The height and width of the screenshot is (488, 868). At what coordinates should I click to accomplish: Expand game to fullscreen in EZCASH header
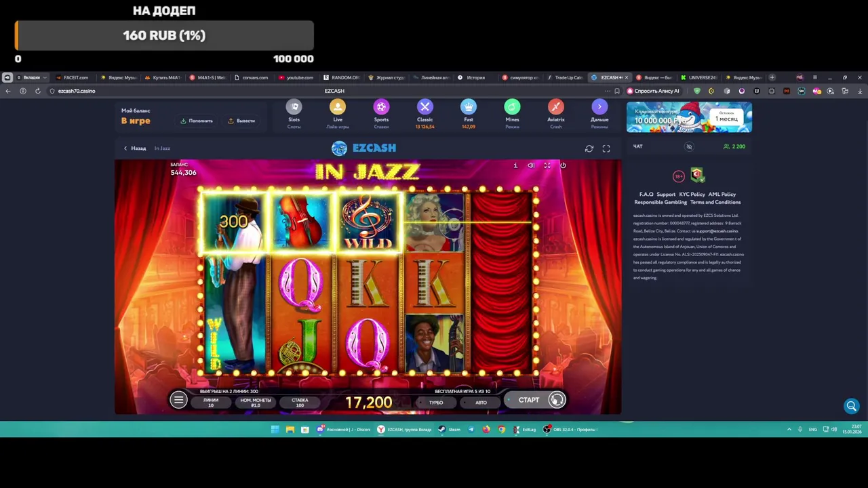point(606,148)
